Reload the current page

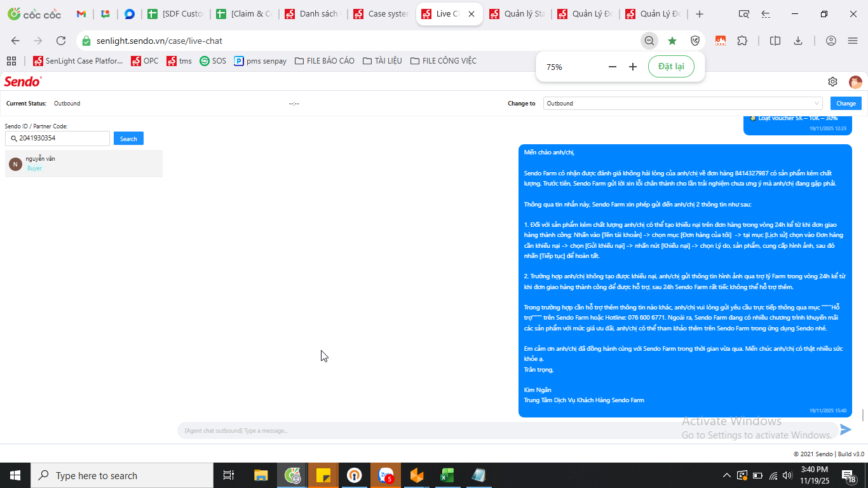click(x=61, y=41)
